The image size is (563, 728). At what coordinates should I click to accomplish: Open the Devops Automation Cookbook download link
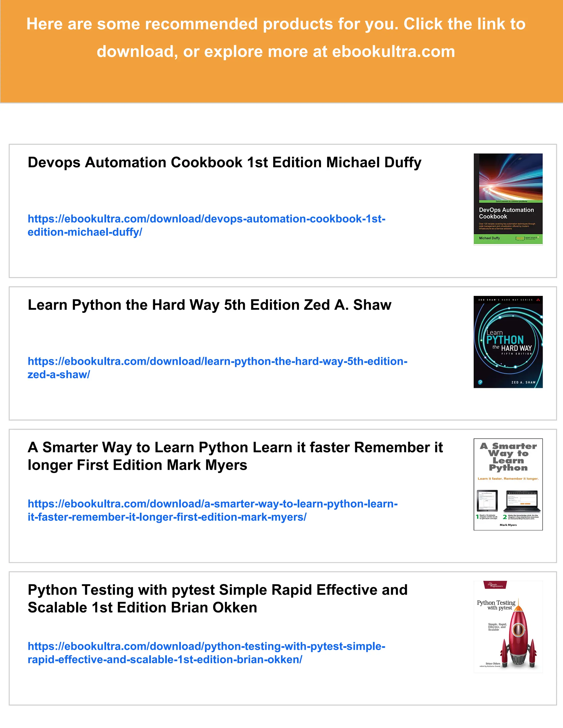206,219
